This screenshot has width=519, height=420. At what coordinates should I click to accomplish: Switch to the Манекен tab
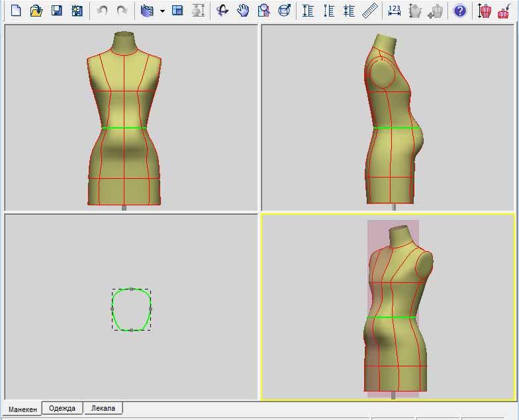pyautogui.click(x=23, y=409)
